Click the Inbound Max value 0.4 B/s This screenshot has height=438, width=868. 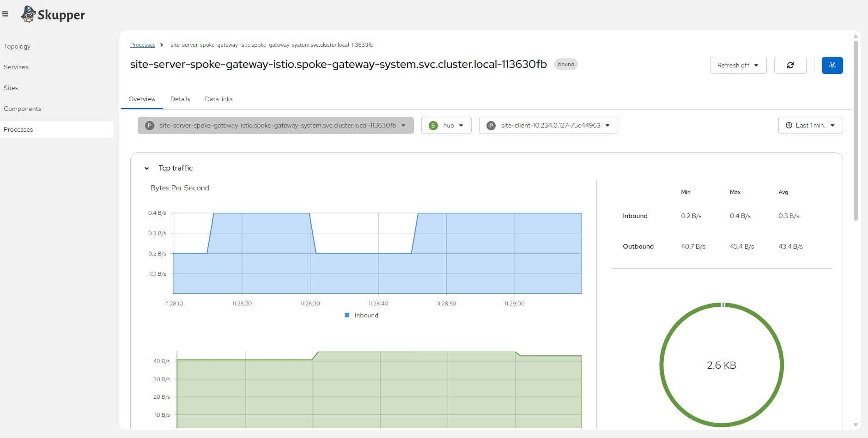click(x=740, y=216)
